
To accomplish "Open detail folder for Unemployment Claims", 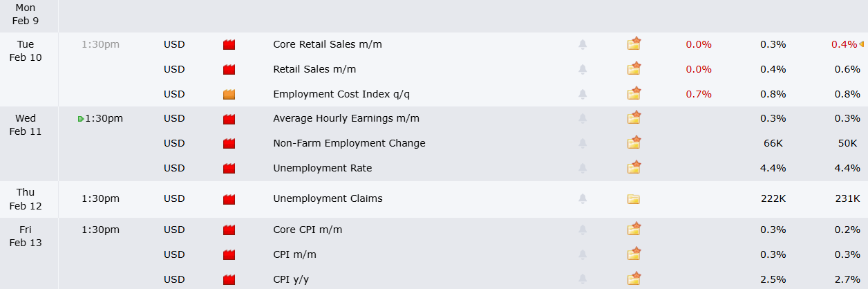I will (x=634, y=199).
